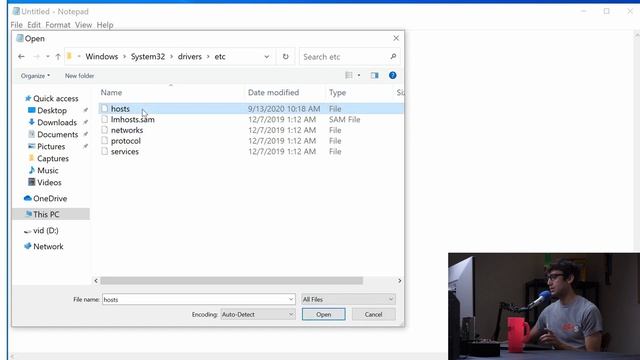
Task: Cancel the Open dialog
Action: pos(373,314)
